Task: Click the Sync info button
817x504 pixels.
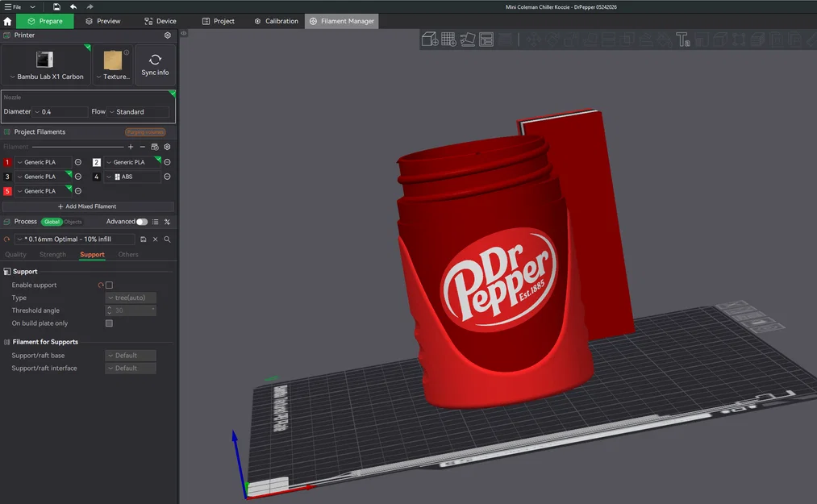Action: (x=156, y=65)
